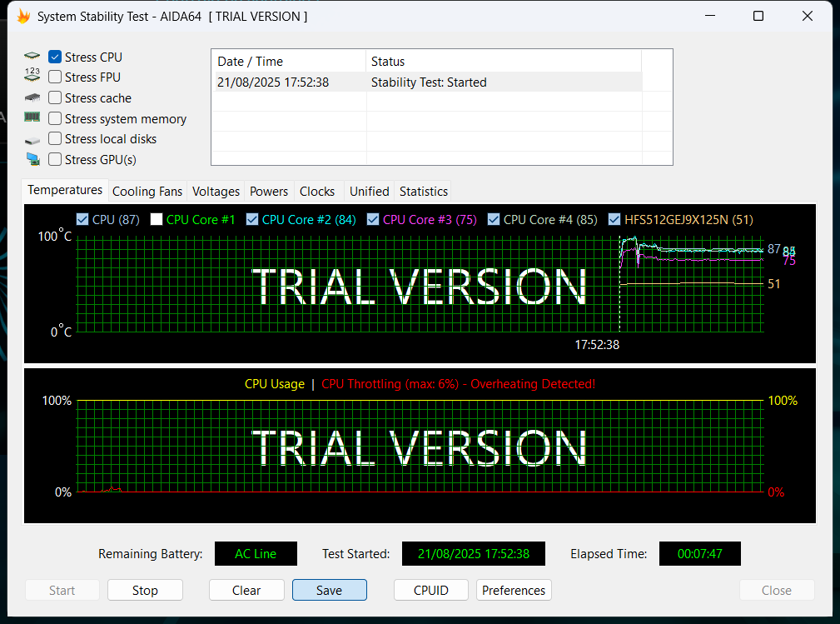Disable the Stress CPU checkbox
The height and width of the screenshot is (624, 840).
(x=55, y=57)
